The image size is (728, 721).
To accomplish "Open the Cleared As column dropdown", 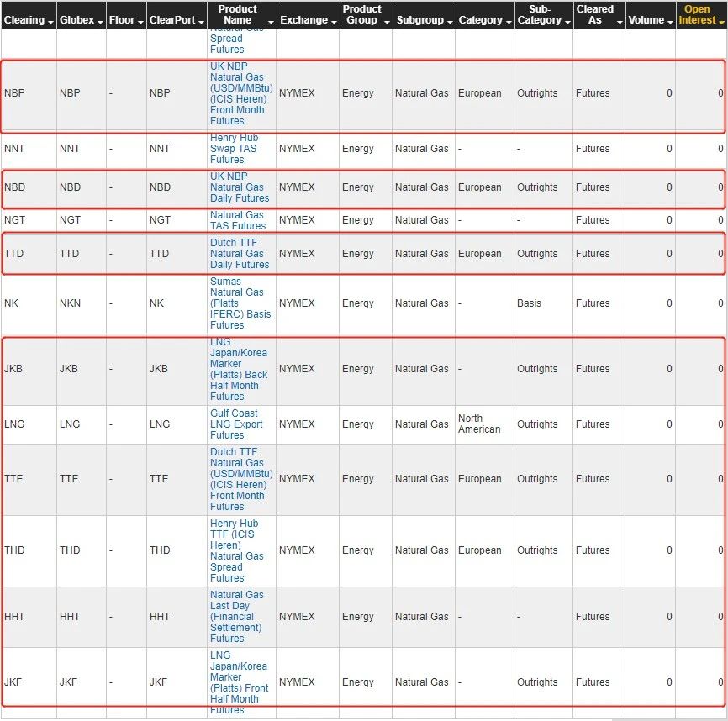I will [x=620, y=21].
